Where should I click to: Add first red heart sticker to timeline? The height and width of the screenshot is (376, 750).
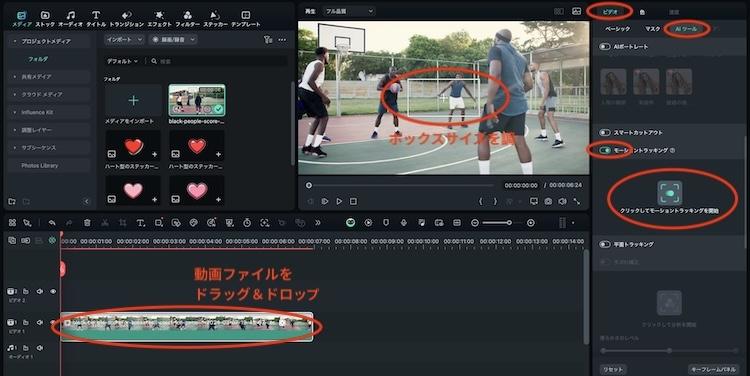[x=154, y=154]
